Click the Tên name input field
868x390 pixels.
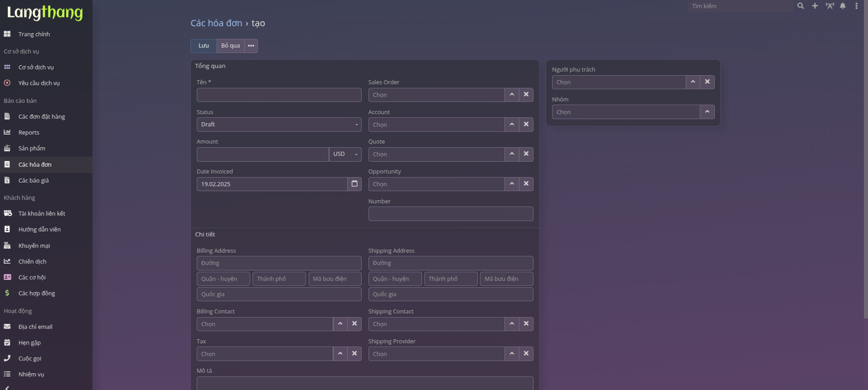(279, 95)
